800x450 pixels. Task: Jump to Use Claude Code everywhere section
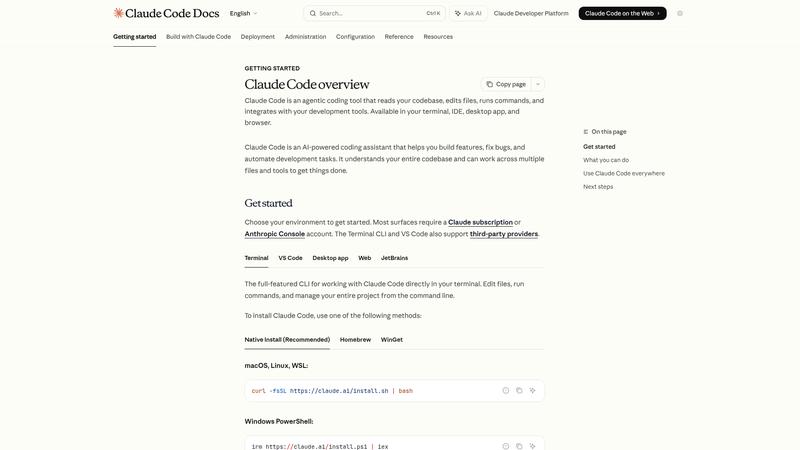pos(624,173)
